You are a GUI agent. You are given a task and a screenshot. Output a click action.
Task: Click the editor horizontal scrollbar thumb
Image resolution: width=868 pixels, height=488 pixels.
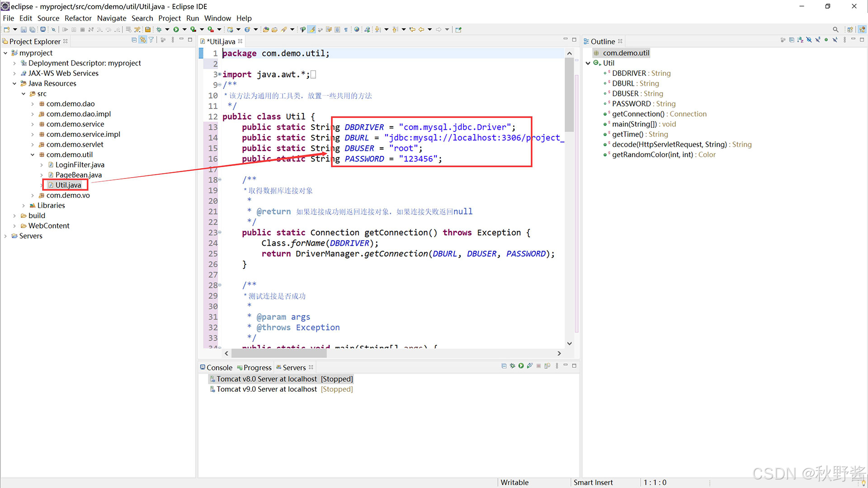[278, 354]
